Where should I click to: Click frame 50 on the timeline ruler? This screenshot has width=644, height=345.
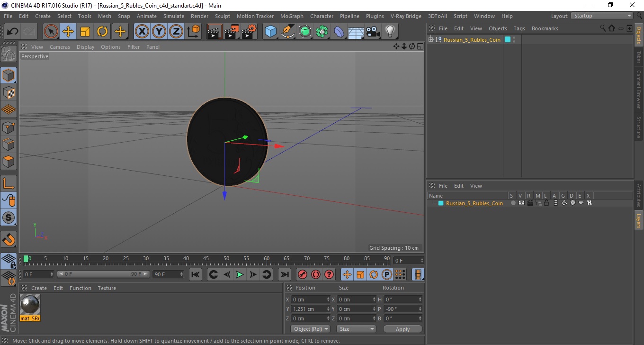[226, 259]
